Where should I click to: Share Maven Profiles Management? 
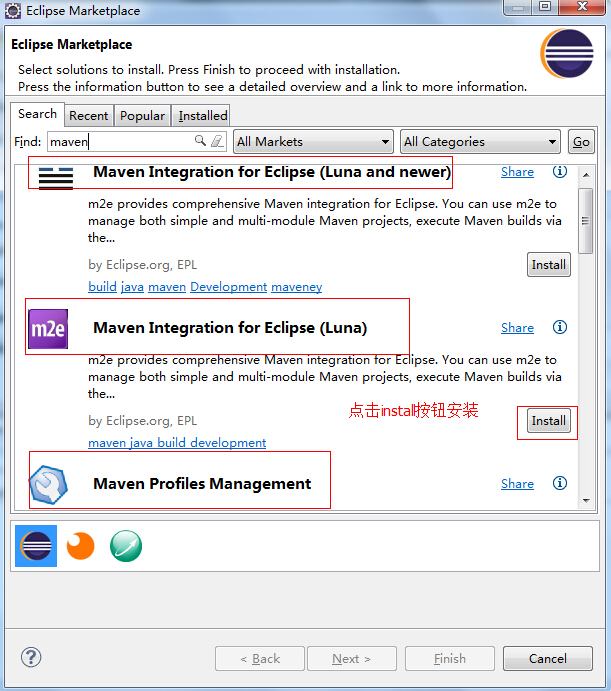click(x=518, y=484)
